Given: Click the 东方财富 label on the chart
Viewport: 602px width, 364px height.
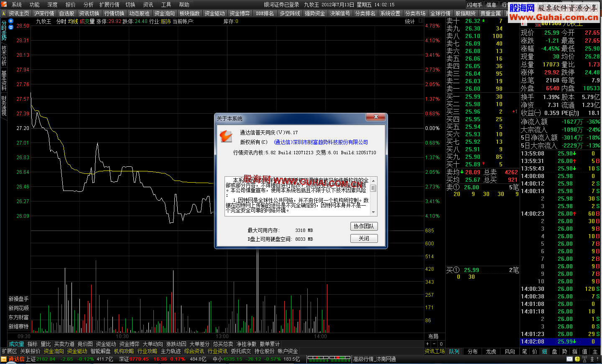Looking at the screenshot, I should [19, 318].
